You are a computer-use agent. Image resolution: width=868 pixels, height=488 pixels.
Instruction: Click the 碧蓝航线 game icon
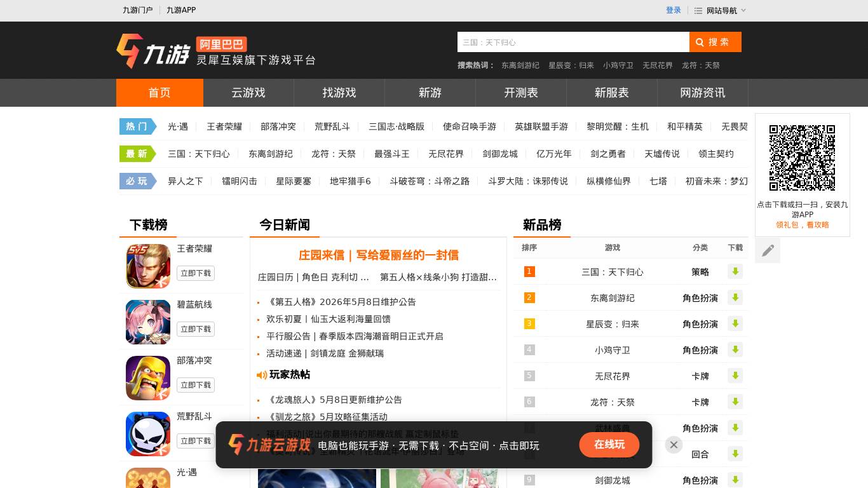148,322
